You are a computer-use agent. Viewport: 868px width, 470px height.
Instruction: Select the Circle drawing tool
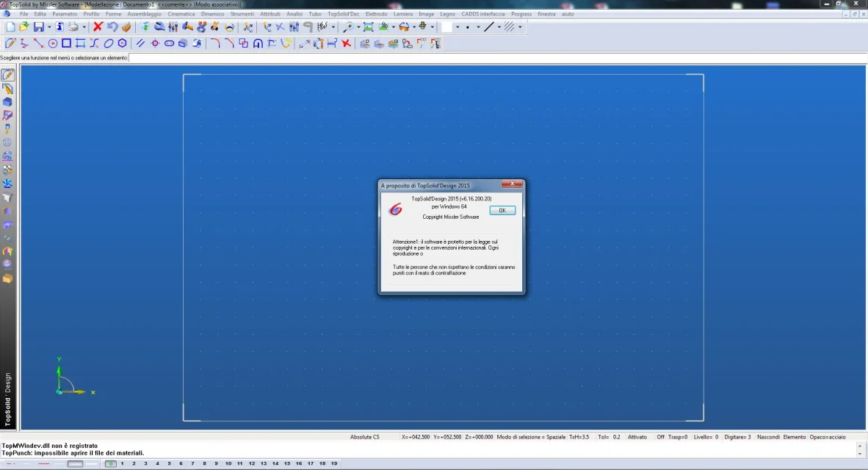pyautogui.click(x=52, y=43)
